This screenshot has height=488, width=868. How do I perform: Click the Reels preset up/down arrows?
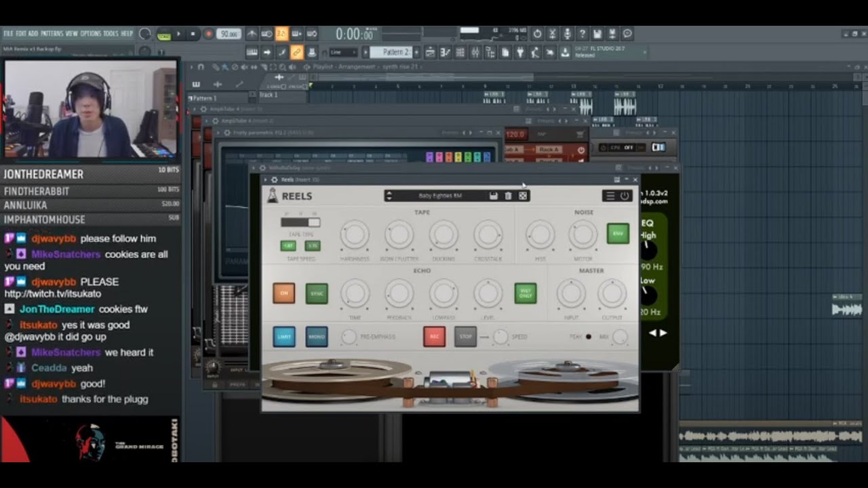pyautogui.click(x=389, y=196)
